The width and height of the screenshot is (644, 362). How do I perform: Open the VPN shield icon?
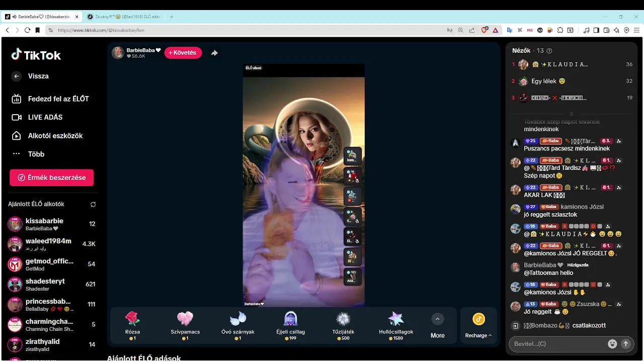click(626, 30)
